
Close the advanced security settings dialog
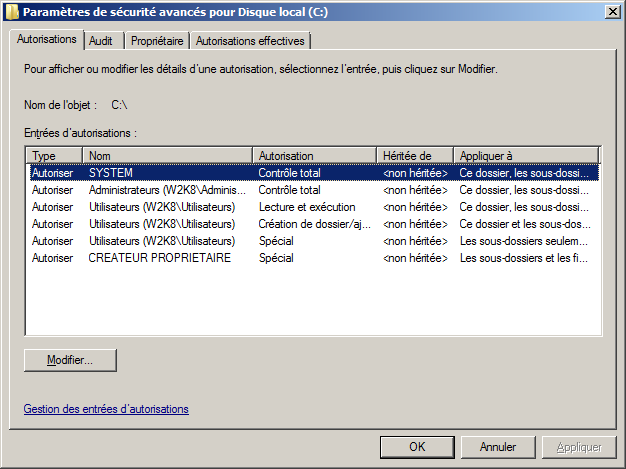[x=610, y=12]
